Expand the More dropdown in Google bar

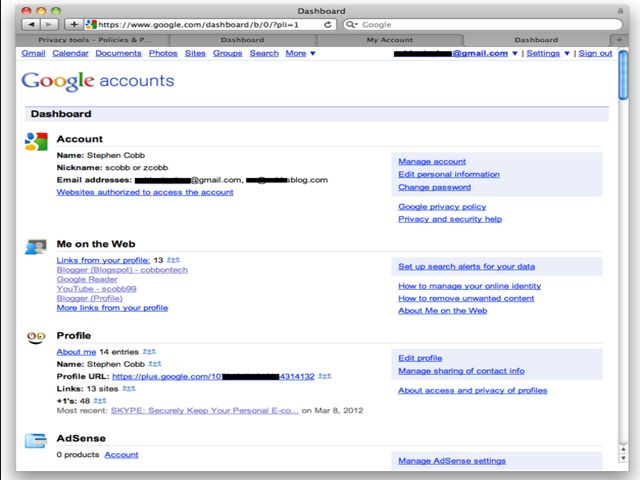pos(300,53)
